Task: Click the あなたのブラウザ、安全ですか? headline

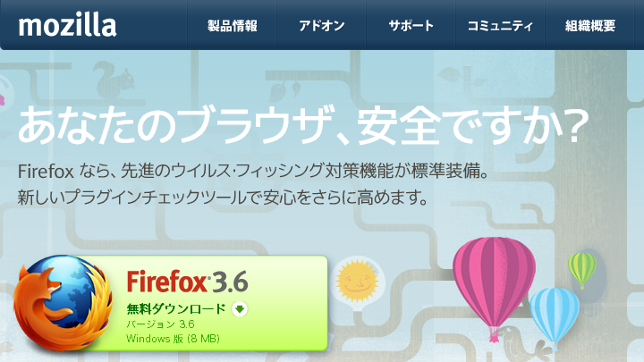Action: tap(302, 124)
